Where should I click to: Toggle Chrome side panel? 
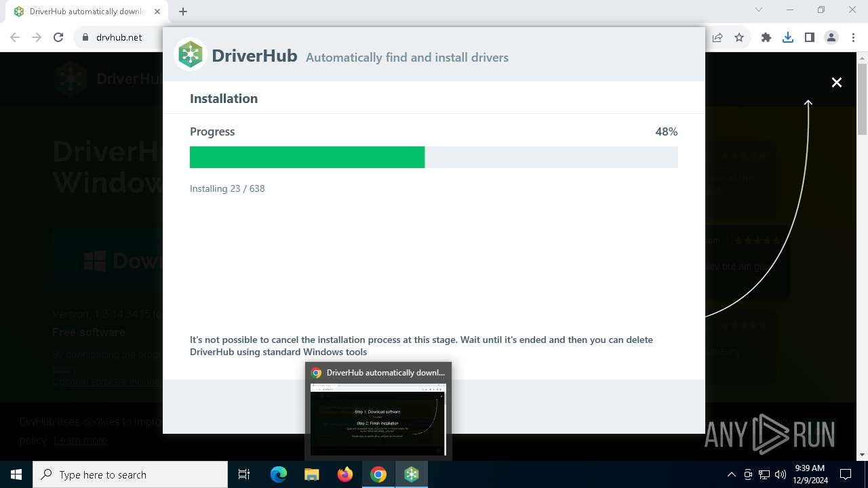coord(810,38)
